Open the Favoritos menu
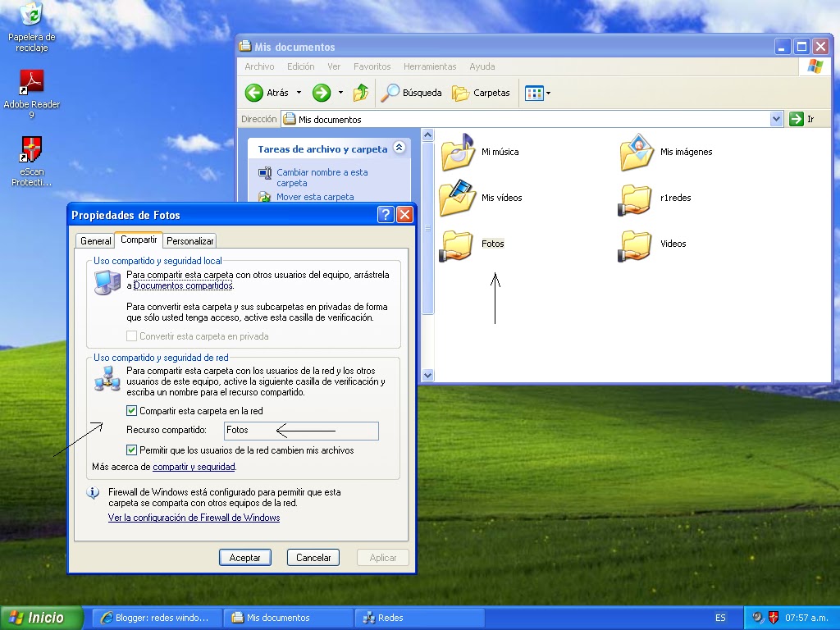 coord(372,66)
